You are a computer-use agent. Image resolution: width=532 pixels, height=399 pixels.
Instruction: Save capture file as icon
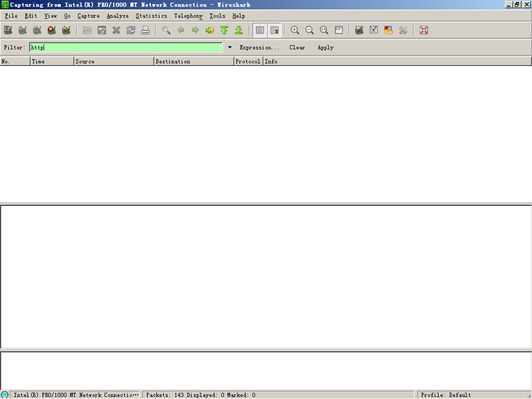point(102,30)
